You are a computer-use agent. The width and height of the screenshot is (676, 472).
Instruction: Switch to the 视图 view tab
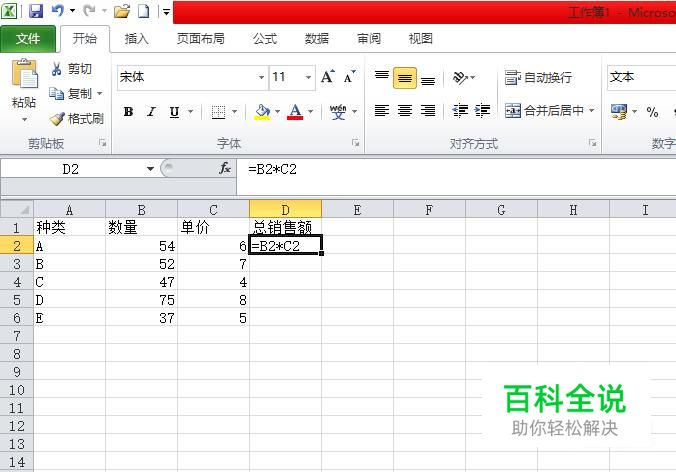click(x=420, y=39)
